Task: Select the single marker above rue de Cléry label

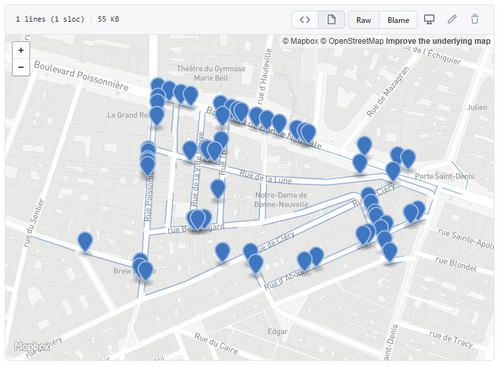Action: point(222,252)
